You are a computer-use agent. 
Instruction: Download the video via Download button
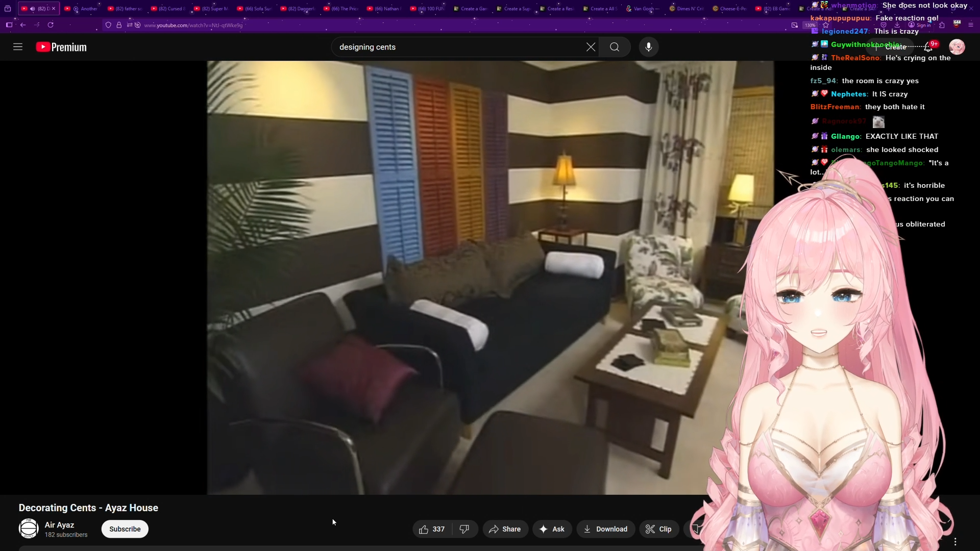click(x=606, y=529)
